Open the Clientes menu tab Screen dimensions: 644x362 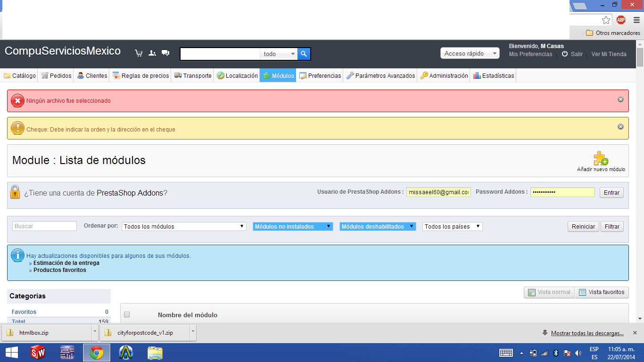click(92, 75)
